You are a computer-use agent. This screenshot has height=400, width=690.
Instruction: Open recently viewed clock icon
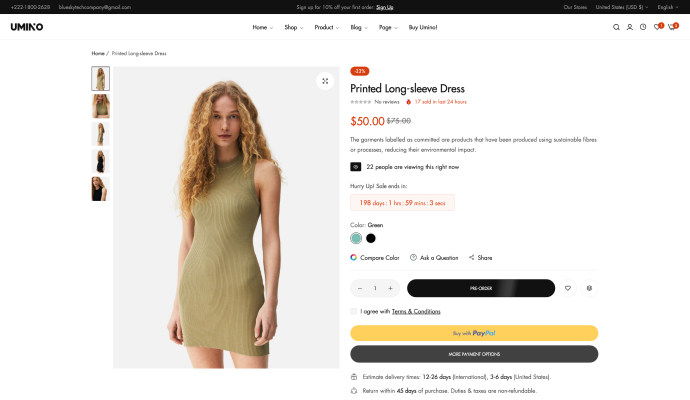pyautogui.click(x=642, y=27)
